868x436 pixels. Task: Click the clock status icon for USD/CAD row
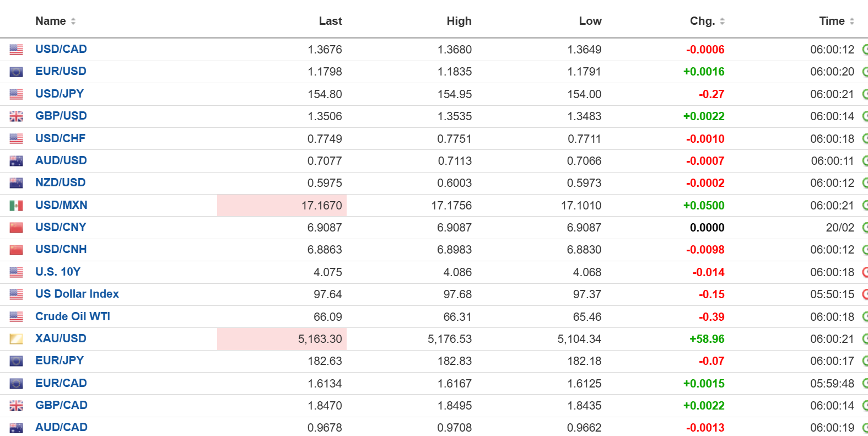coord(865,50)
